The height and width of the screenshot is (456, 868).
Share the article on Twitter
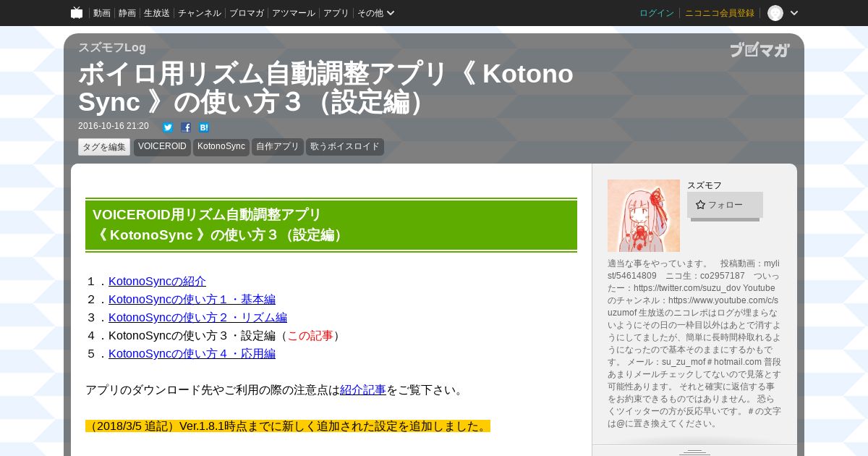(x=168, y=127)
